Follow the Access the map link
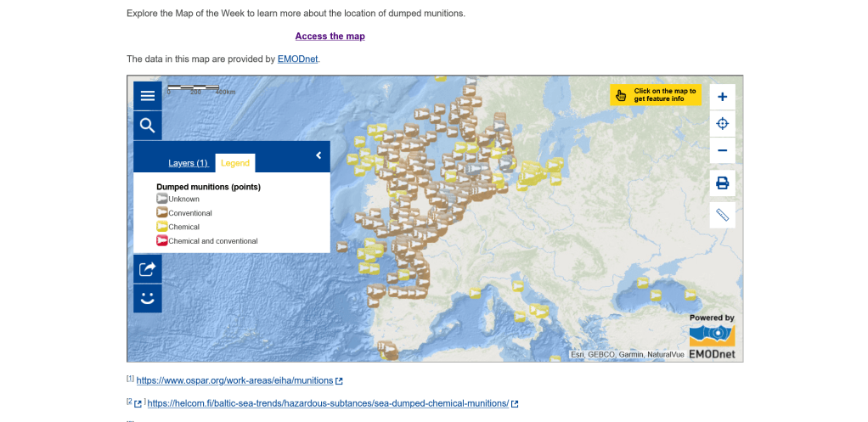The width and height of the screenshot is (868, 422). (330, 37)
